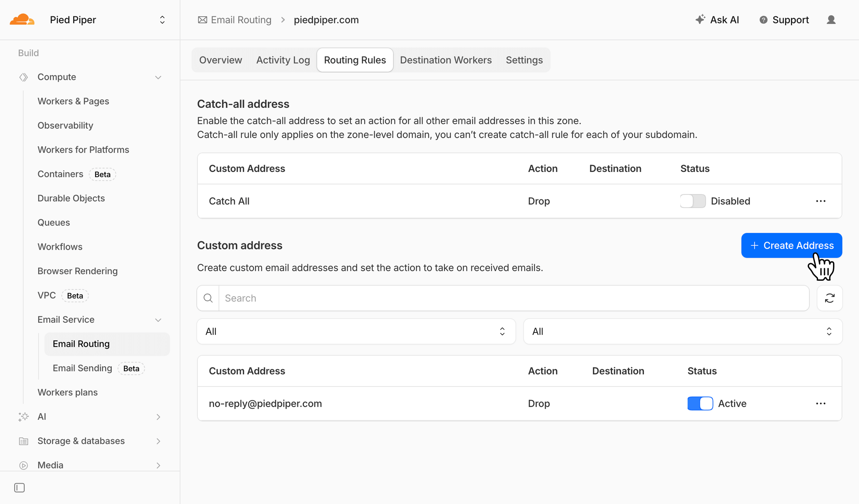Viewport: 859px width, 504px height.
Task: Open three-dot menu for no-reply@piedpiper.com
Action: pyautogui.click(x=820, y=403)
